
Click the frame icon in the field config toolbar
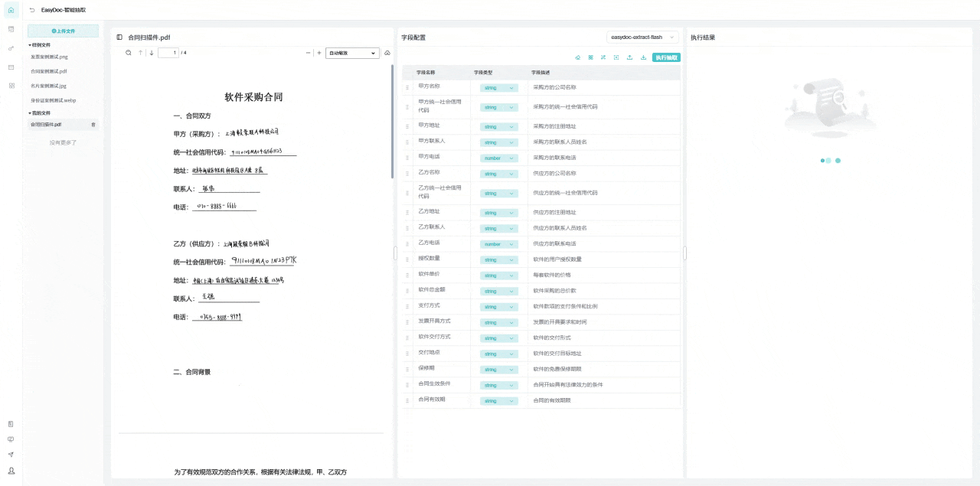(616, 57)
